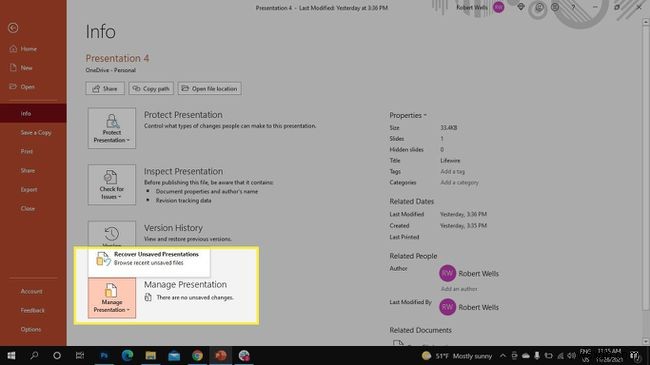Open the volume speaker tray icon
This screenshot has width=650, height=365.
pyautogui.click(x=572, y=356)
